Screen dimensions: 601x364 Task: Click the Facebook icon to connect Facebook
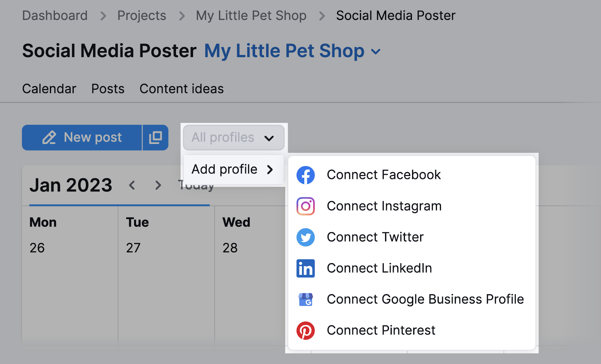pos(306,175)
